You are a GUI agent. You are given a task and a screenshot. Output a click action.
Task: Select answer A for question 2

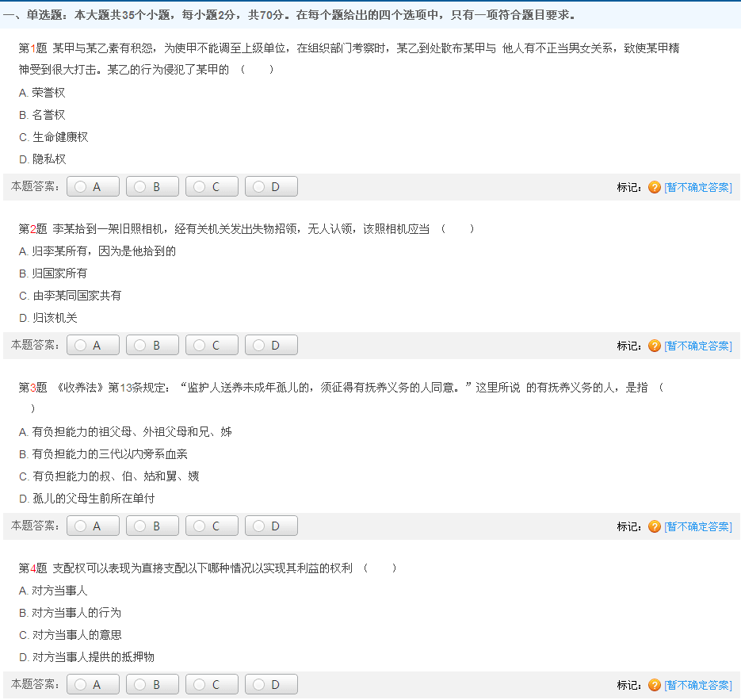(93, 346)
